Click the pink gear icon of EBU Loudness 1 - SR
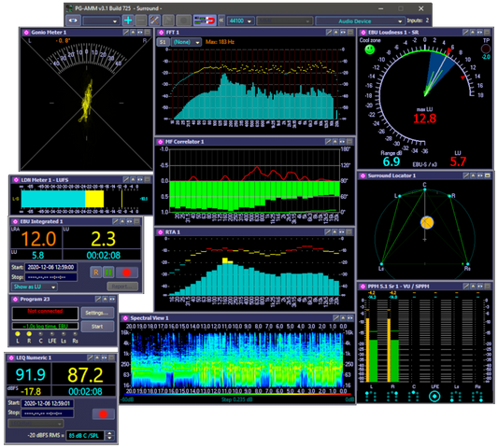Screen dimensions: 498x448 click(363, 33)
